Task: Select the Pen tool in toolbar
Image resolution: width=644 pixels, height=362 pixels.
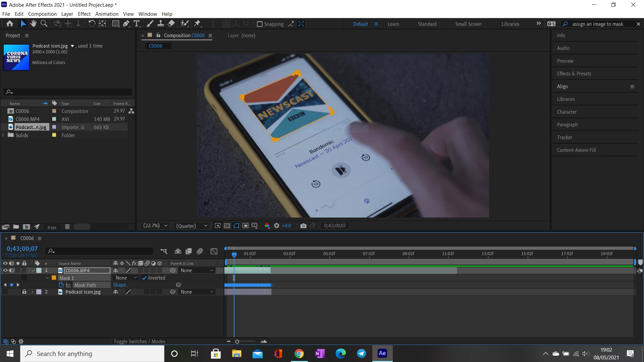Action: tap(126, 24)
